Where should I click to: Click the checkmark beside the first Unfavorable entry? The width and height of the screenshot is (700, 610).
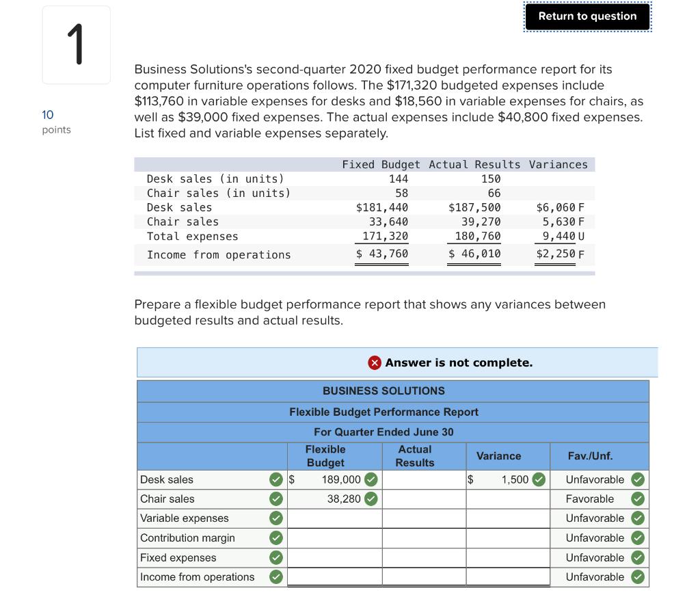637,479
